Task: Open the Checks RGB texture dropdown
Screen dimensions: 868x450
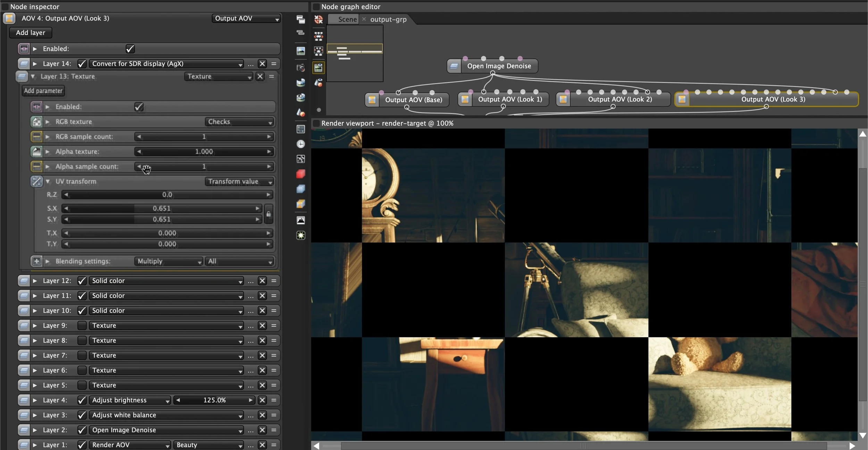Action: point(239,122)
